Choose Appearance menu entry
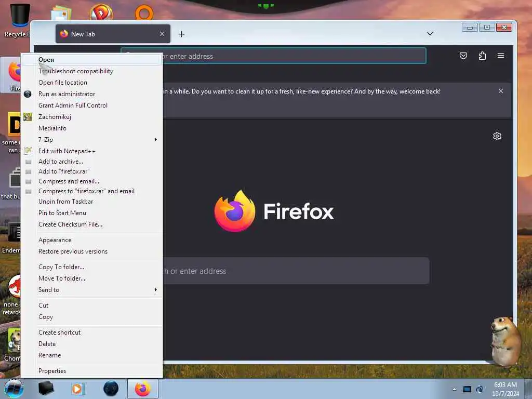Image resolution: width=532 pixels, height=399 pixels. (91, 240)
